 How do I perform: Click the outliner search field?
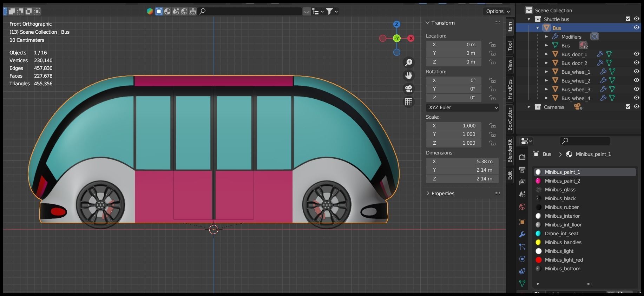pos(250,11)
